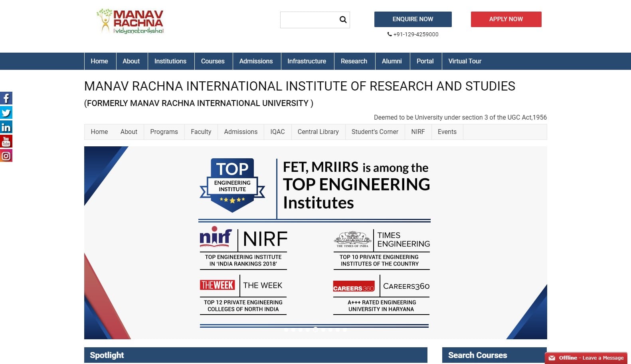Click the Times of India emblem
631x364 pixels.
352,239
